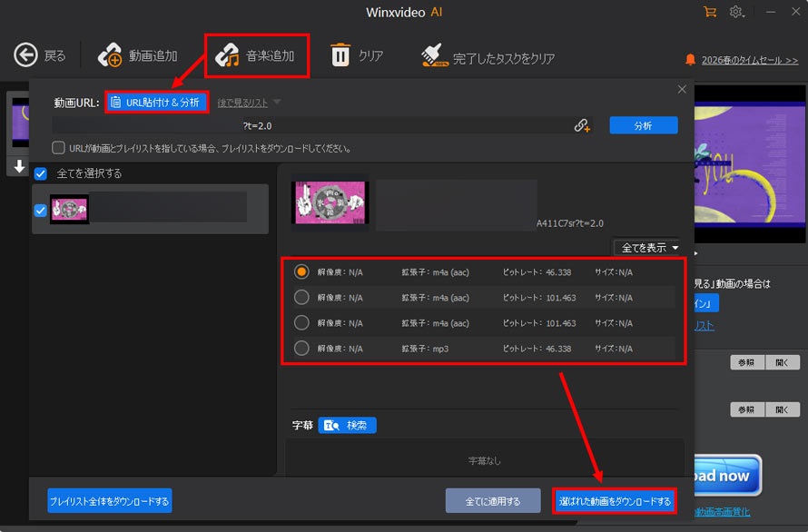Click the video URL input field
The width and height of the screenshot is (808, 532).
pos(309,126)
